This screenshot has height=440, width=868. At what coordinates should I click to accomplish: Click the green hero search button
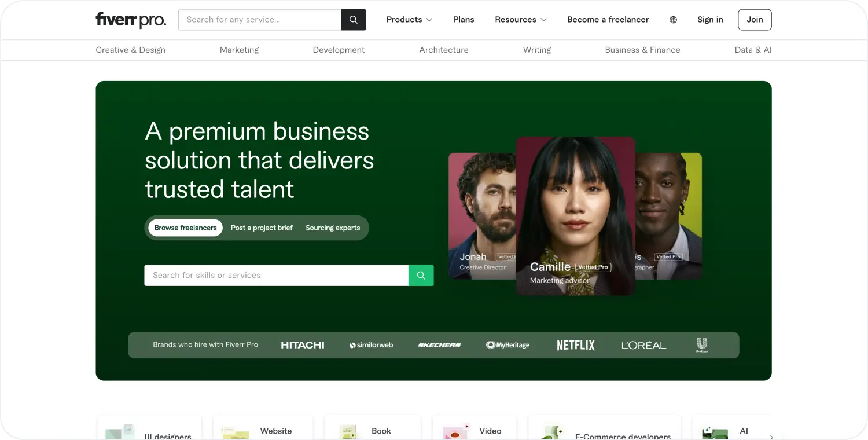pos(421,276)
